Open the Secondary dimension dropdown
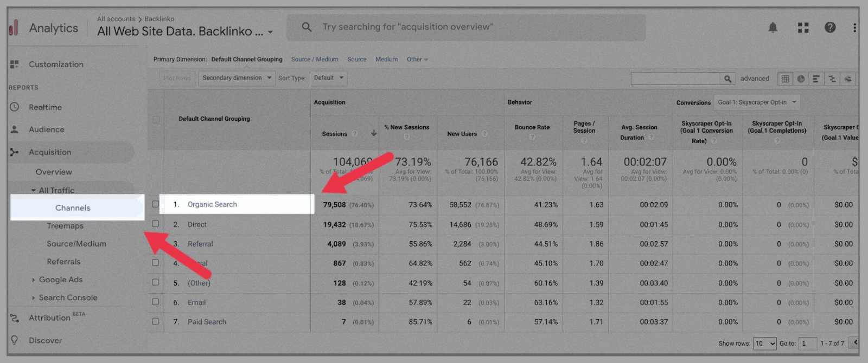This screenshot has height=363, width=868. tap(237, 78)
